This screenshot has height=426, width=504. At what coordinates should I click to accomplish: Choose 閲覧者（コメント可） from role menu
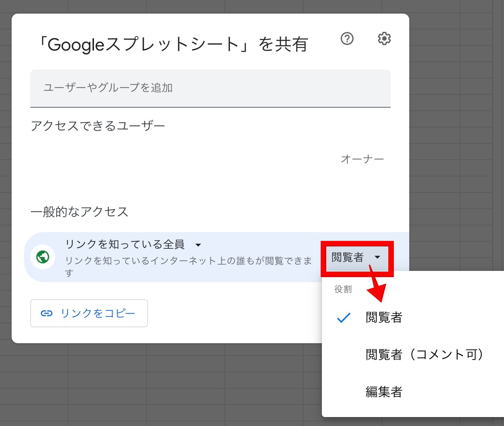[413, 354]
